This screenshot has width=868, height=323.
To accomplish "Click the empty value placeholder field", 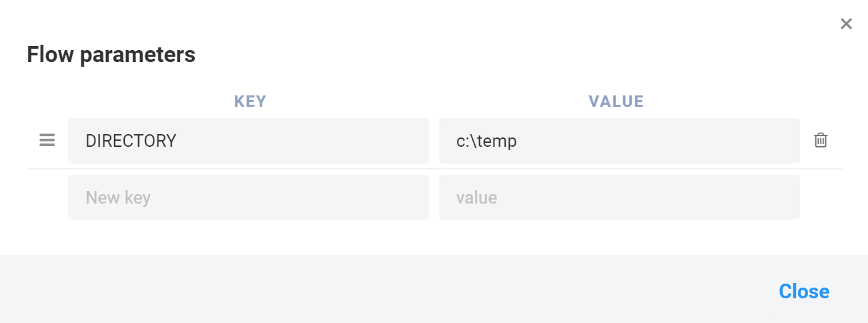I will (x=619, y=198).
